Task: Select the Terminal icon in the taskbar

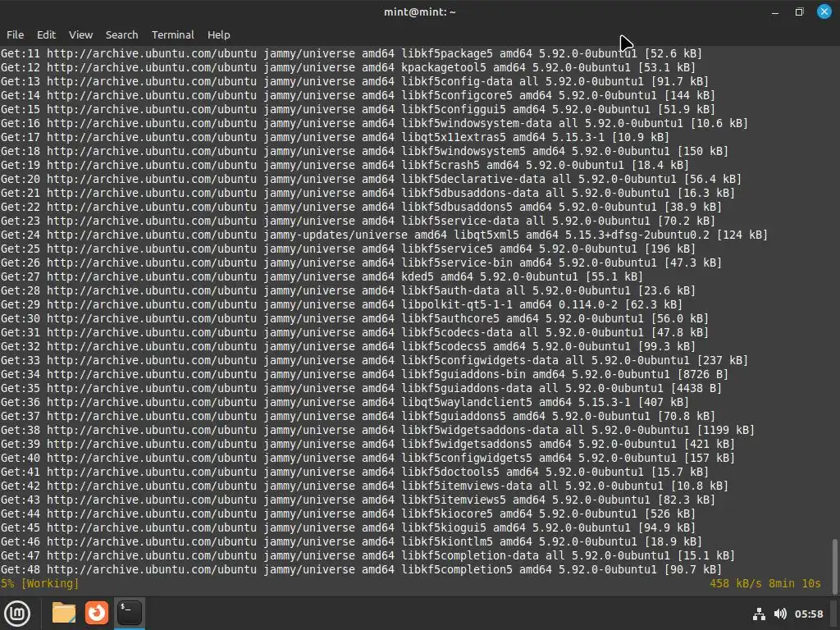Action: 129,613
